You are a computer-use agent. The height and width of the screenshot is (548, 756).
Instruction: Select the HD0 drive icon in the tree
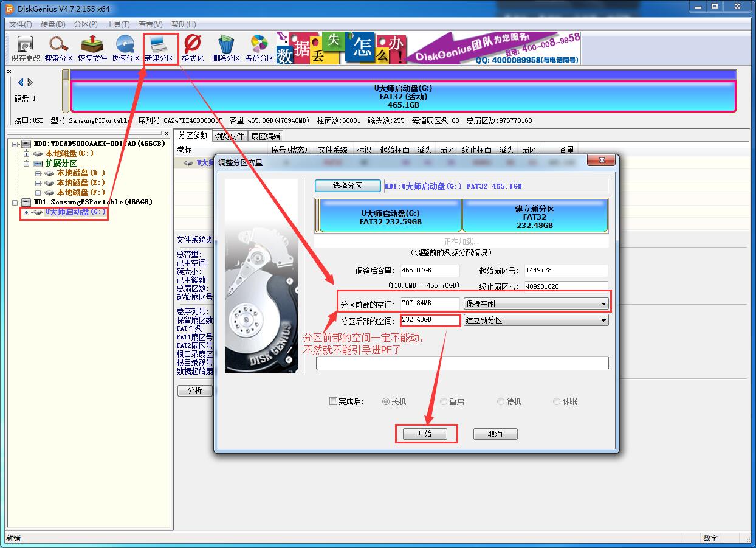point(26,144)
